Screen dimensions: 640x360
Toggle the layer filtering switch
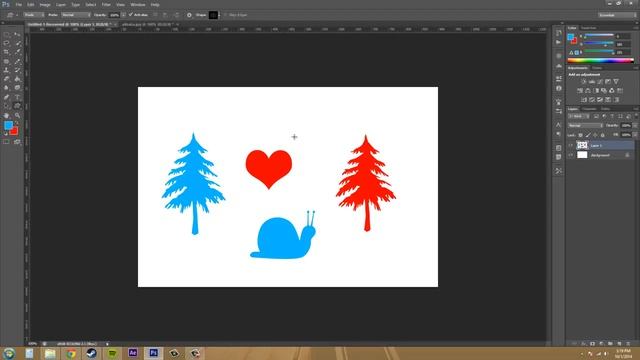(636, 116)
